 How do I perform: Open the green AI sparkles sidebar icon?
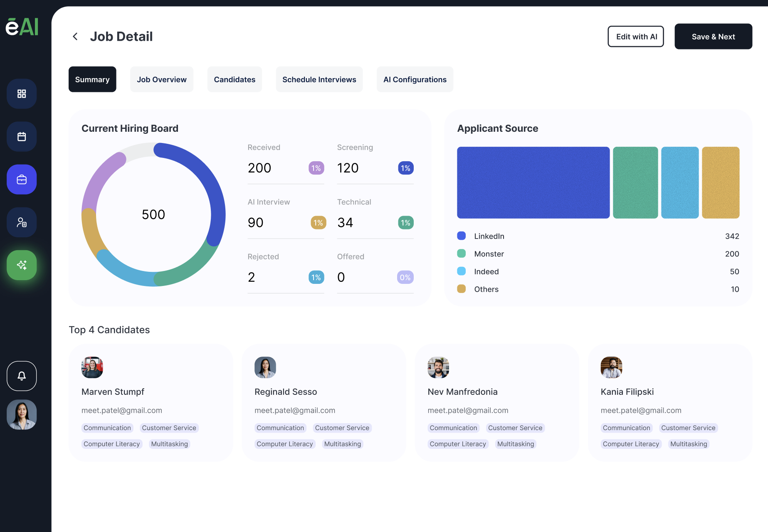[21, 265]
